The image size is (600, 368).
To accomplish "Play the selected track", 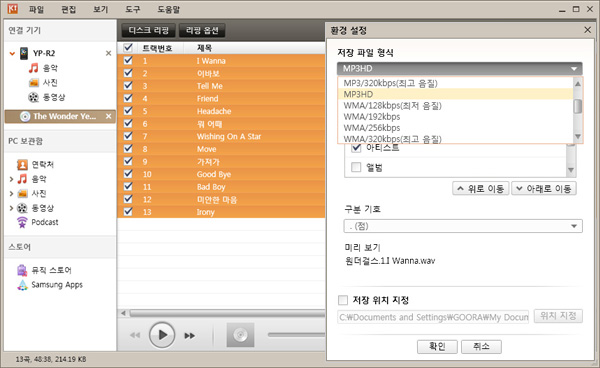I will [x=162, y=335].
